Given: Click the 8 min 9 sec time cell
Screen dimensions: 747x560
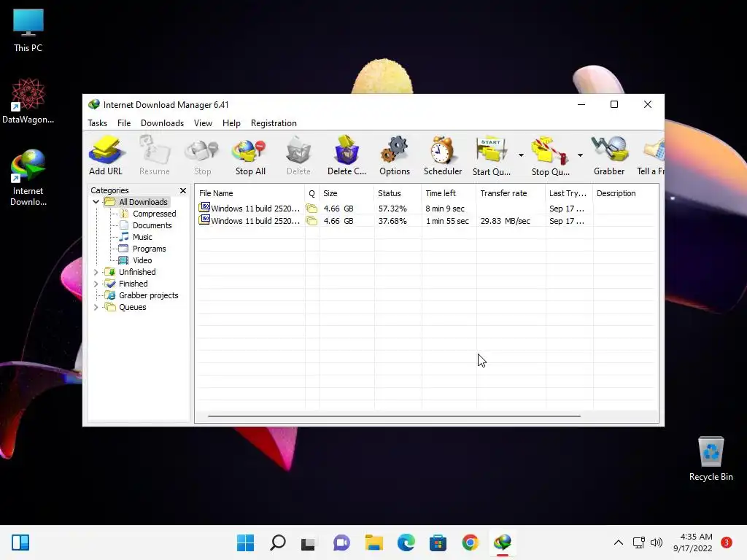Looking at the screenshot, I should pos(445,209).
